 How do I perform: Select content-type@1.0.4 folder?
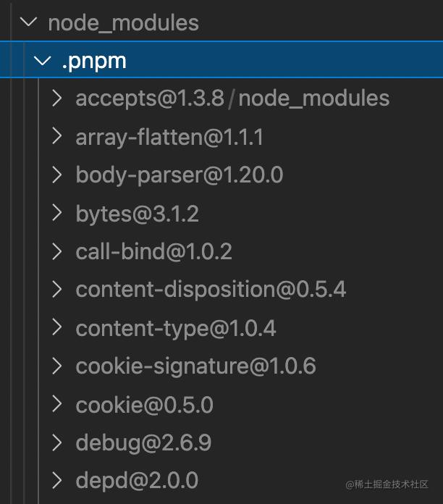coord(176,328)
